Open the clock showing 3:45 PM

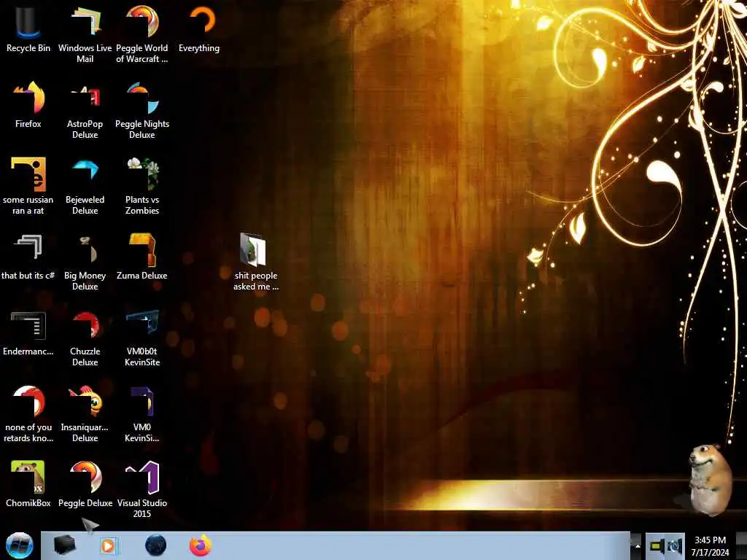pyautogui.click(x=710, y=546)
